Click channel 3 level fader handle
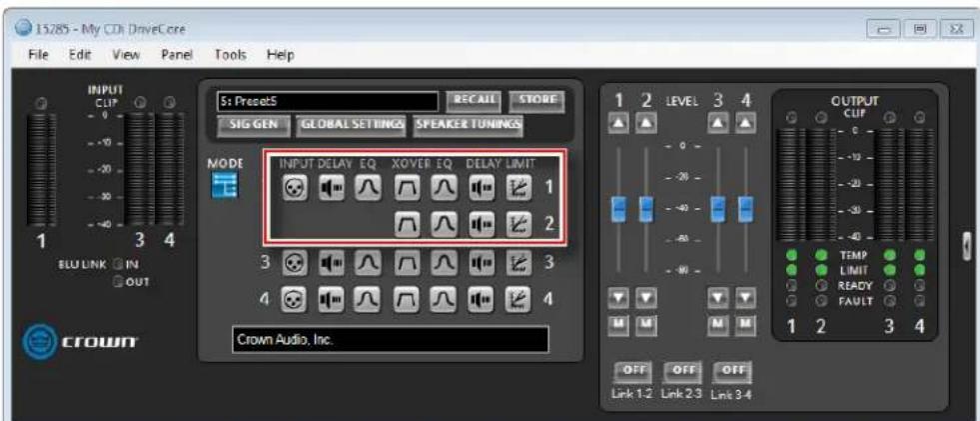Viewport: 980px width, 421px height. tap(718, 210)
